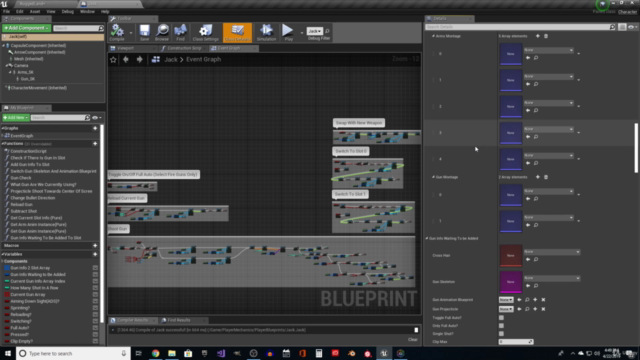Select the Reload Gun function
This screenshot has width=640, height=360.
click(x=21, y=204)
